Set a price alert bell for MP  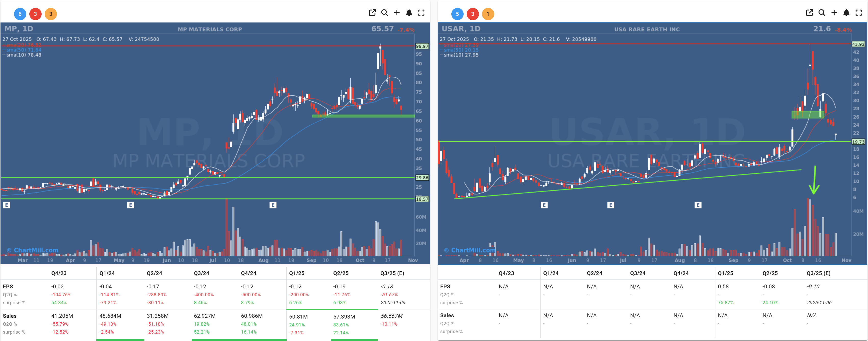[x=409, y=13]
